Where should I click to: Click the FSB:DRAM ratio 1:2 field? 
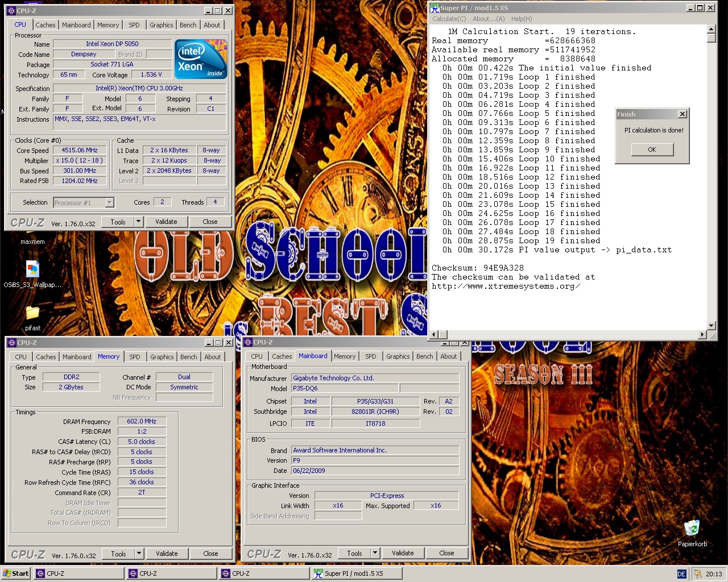[142, 432]
